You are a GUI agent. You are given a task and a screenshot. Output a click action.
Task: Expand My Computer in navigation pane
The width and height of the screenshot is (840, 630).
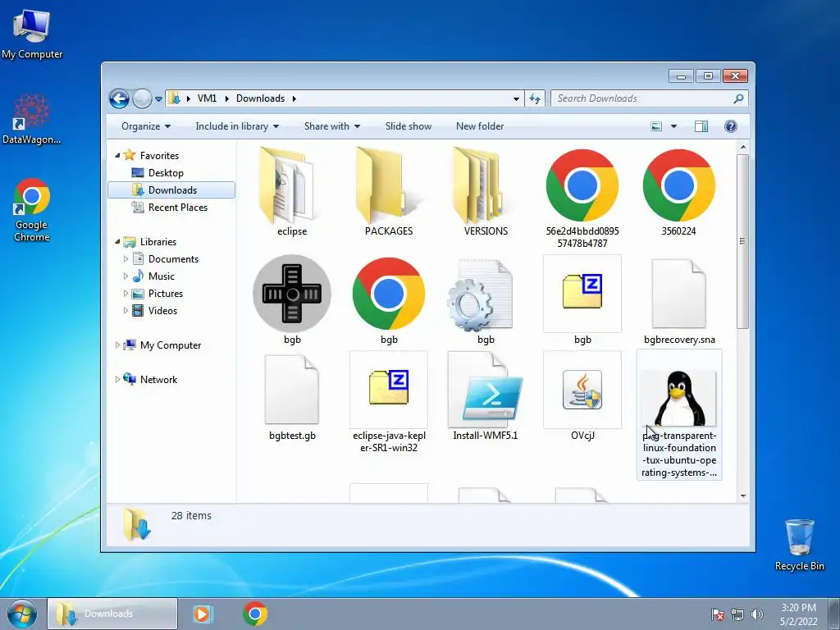point(118,345)
